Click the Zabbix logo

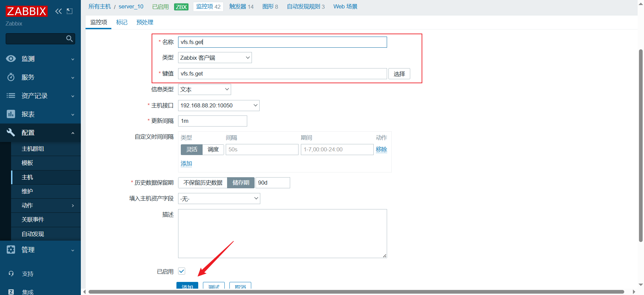[26, 11]
